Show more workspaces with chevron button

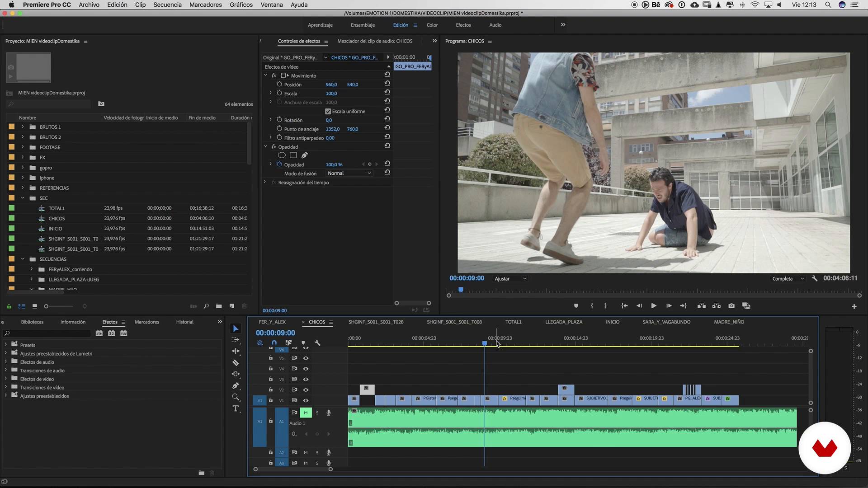(563, 25)
